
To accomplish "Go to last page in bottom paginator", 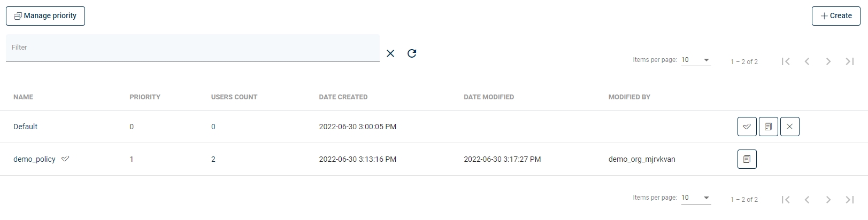I will coord(850,199).
